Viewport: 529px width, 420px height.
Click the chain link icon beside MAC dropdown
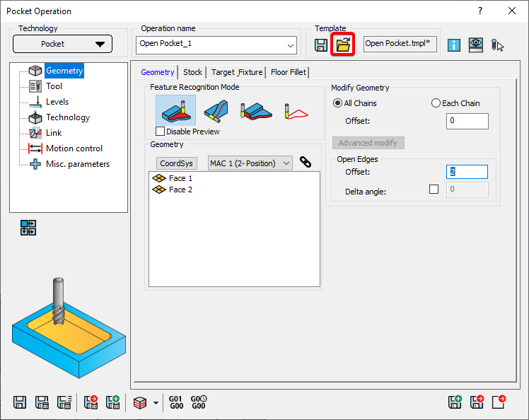[x=306, y=162]
